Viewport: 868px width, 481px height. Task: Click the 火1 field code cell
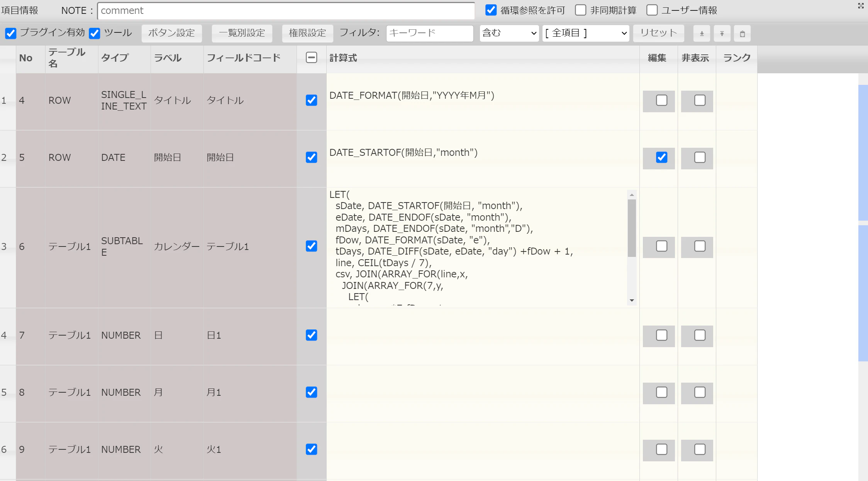(250, 451)
